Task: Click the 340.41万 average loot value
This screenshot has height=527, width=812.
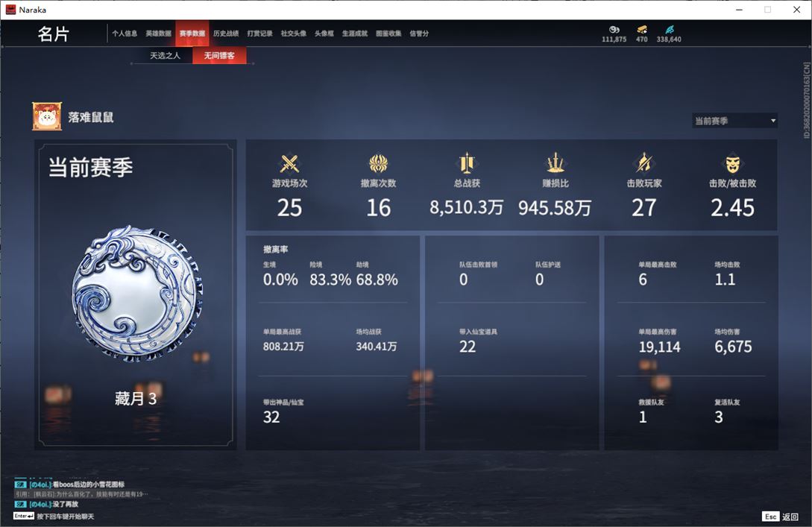Action: coord(377,347)
